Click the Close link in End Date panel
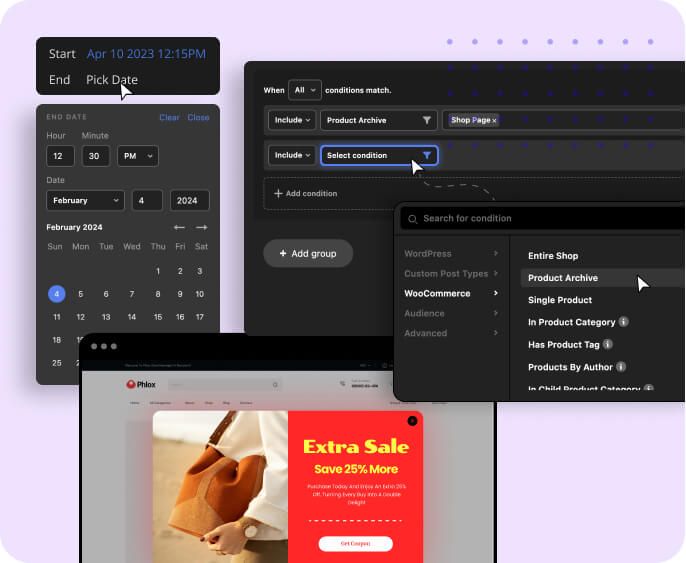 [x=198, y=117]
